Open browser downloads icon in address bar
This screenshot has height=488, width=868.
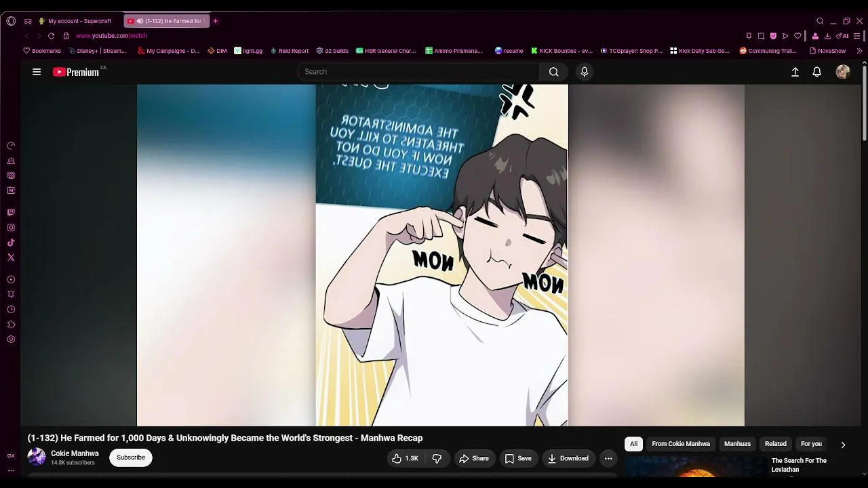(x=827, y=36)
